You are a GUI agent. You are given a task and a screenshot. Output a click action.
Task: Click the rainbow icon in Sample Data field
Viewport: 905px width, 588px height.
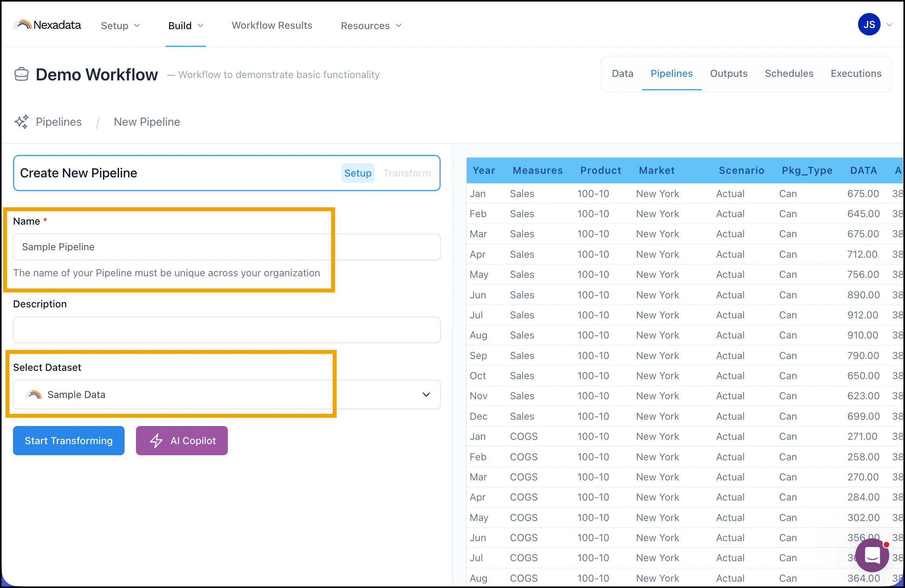click(34, 394)
